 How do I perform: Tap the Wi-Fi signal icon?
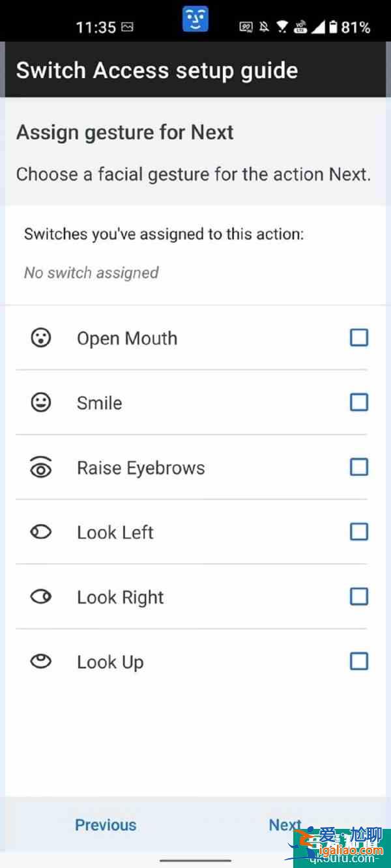coord(283,27)
